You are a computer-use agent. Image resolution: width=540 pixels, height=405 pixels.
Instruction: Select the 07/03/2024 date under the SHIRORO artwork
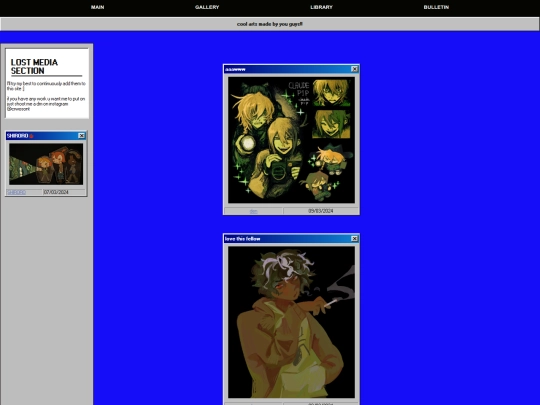(56, 192)
